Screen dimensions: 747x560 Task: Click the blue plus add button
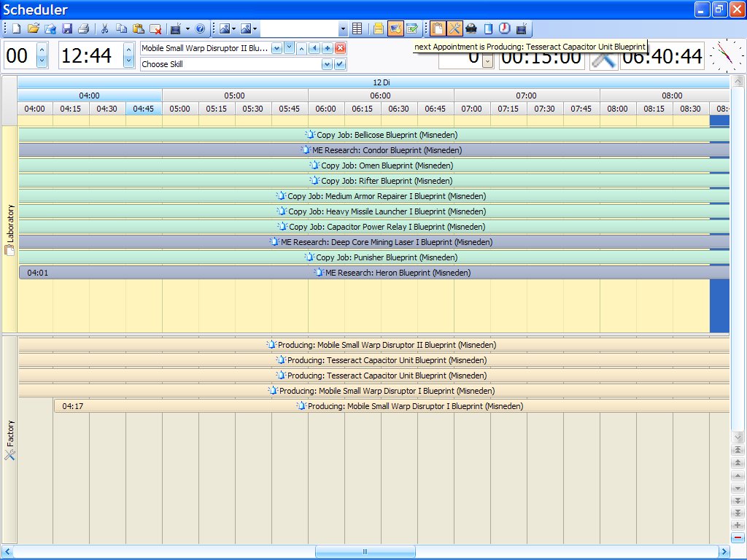pos(328,48)
